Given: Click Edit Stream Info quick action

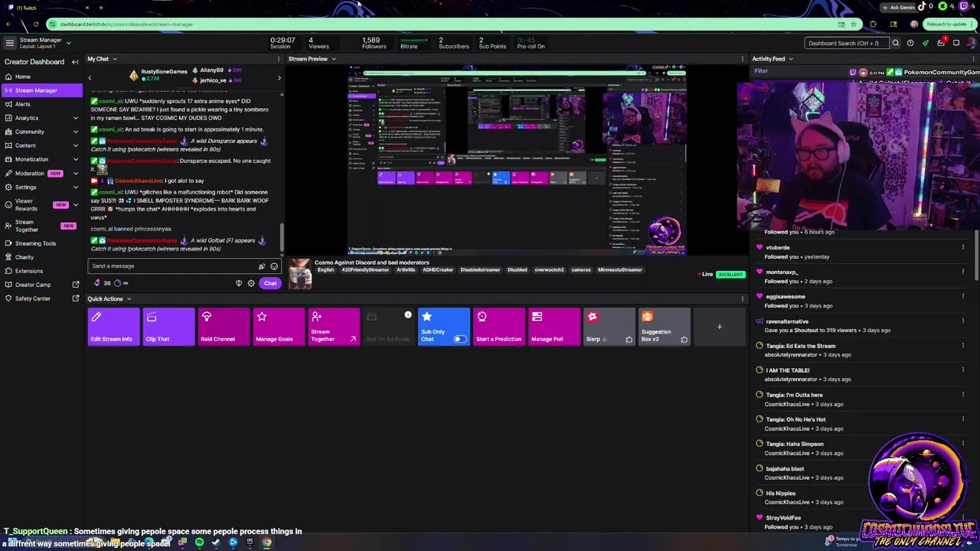Looking at the screenshot, I should 113,327.
